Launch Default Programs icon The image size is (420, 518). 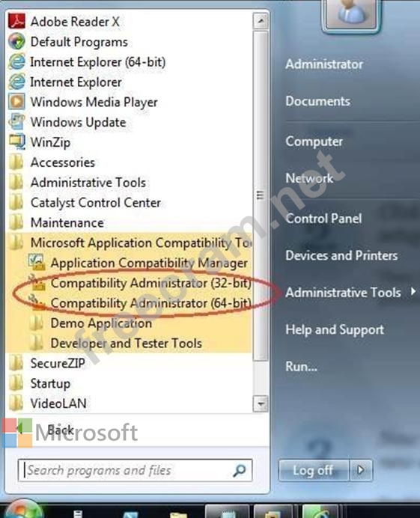16,42
